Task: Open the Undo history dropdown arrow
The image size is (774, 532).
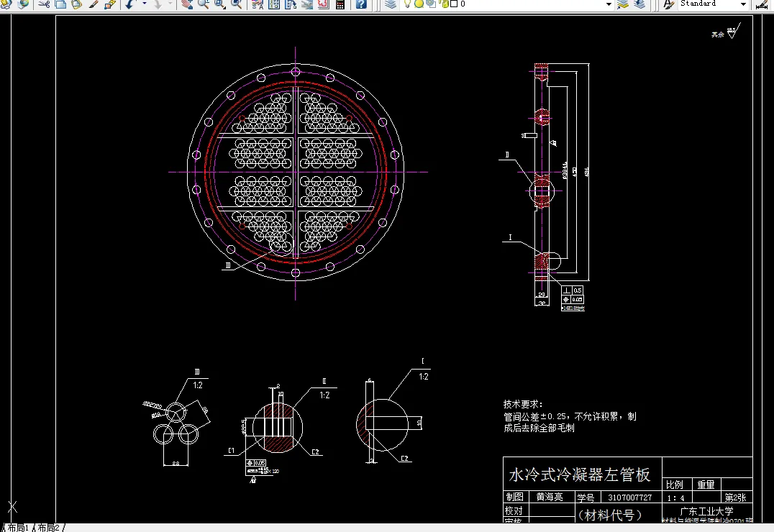Action: (144, 4)
